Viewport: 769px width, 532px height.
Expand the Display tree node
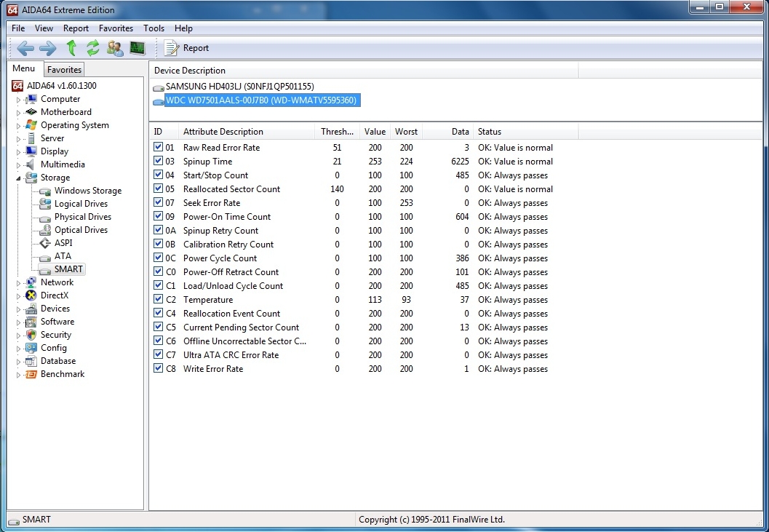point(19,152)
